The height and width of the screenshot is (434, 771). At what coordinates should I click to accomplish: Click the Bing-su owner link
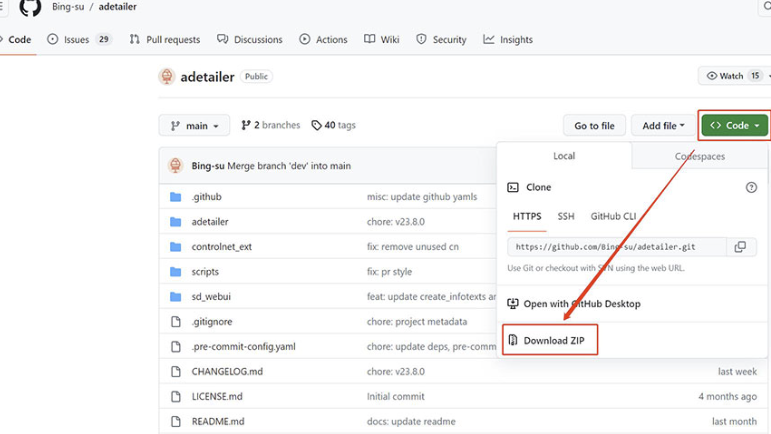click(x=68, y=7)
